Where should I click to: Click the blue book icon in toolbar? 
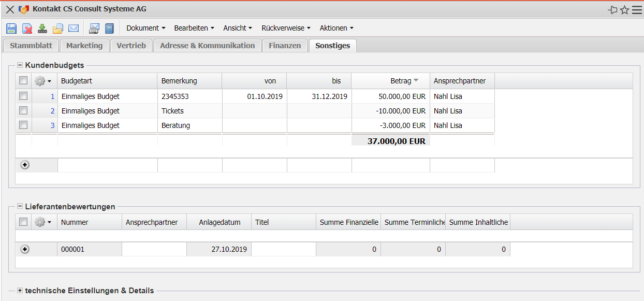pos(109,28)
